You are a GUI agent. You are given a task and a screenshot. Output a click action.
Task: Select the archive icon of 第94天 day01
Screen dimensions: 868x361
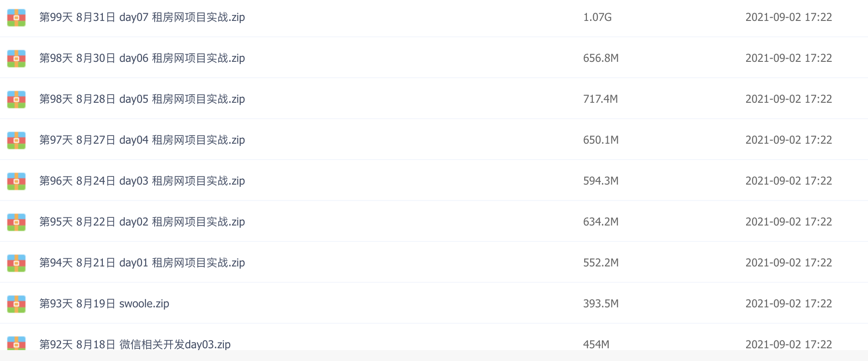click(x=16, y=263)
